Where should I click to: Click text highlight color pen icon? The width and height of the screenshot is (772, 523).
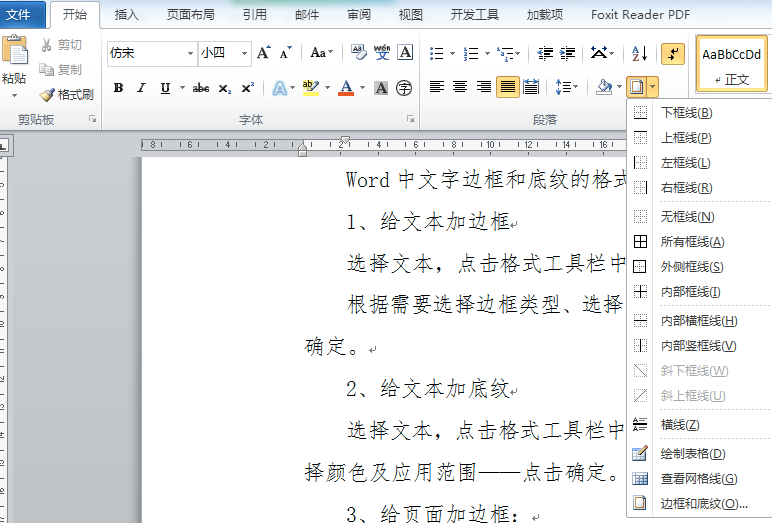click(x=311, y=88)
